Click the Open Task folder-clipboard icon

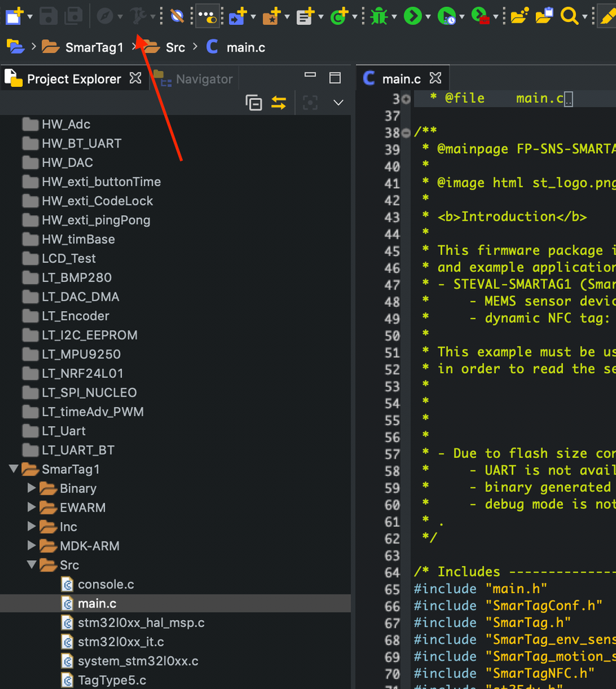tap(544, 17)
